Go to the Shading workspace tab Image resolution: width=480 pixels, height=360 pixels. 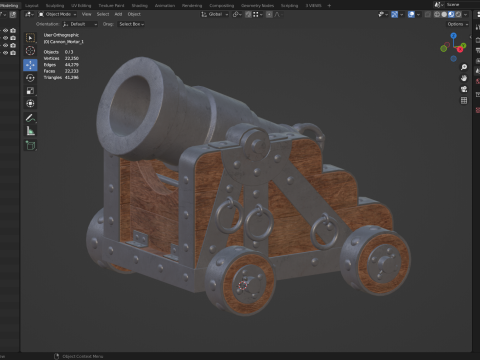click(139, 5)
